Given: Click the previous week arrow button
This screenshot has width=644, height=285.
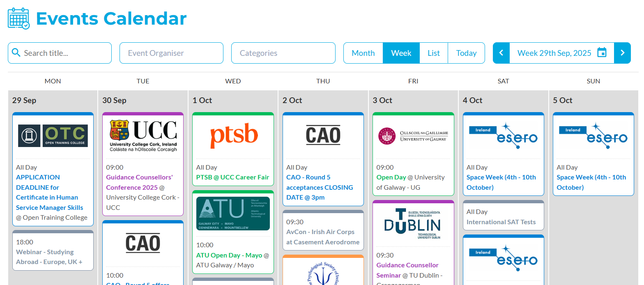Looking at the screenshot, I should (x=501, y=53).
